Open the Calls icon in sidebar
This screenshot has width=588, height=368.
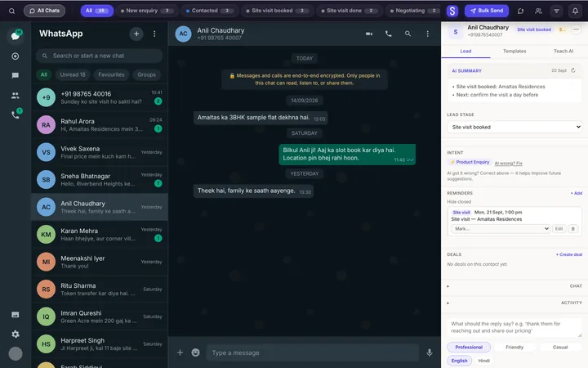[16, 114]
